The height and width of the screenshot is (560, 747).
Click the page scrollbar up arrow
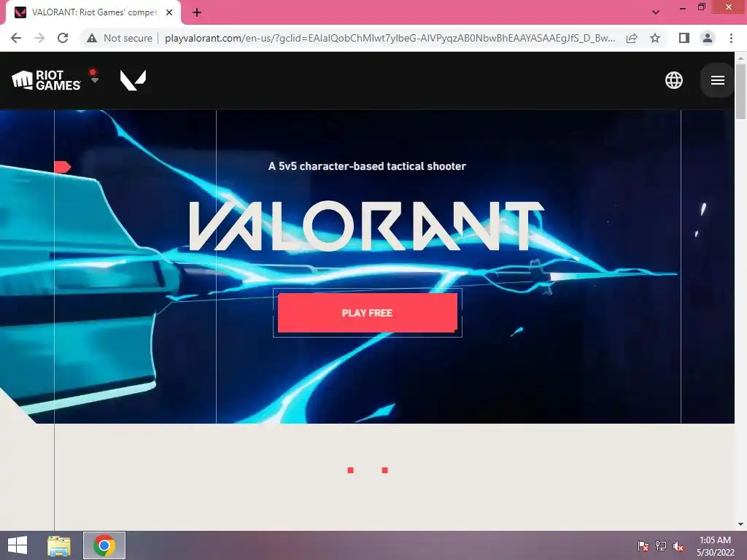[x=740, y=58]
